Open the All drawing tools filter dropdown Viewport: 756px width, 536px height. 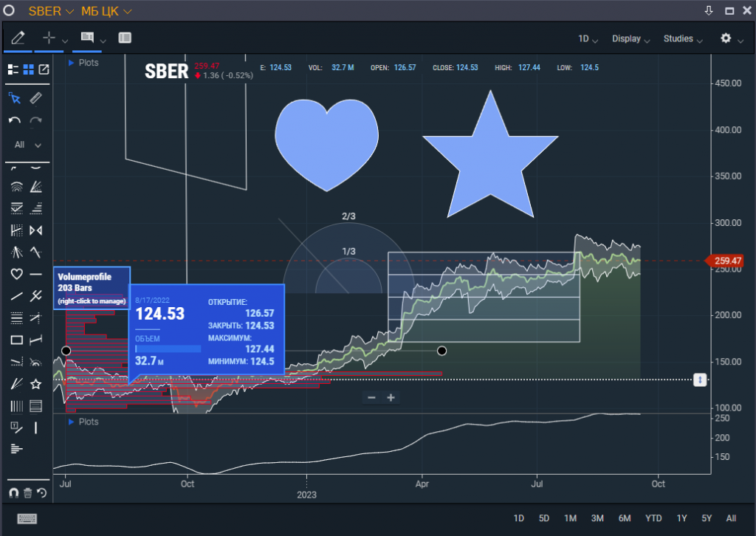coord(27,145)
